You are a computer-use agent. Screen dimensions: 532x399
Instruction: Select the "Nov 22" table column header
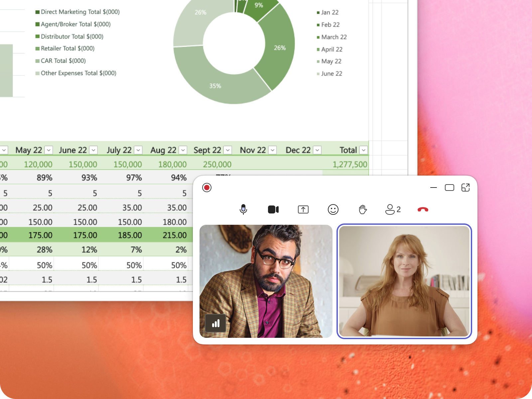(253, 150)
